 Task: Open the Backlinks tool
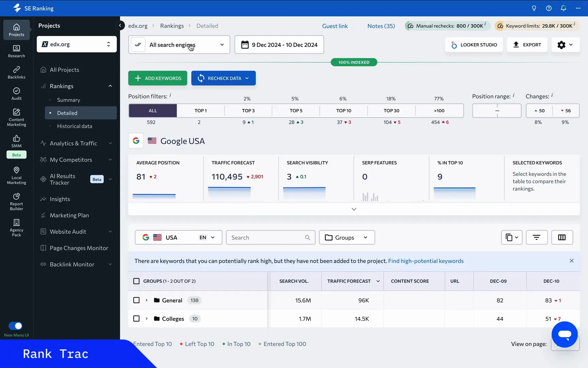click(x=16, y=72)
